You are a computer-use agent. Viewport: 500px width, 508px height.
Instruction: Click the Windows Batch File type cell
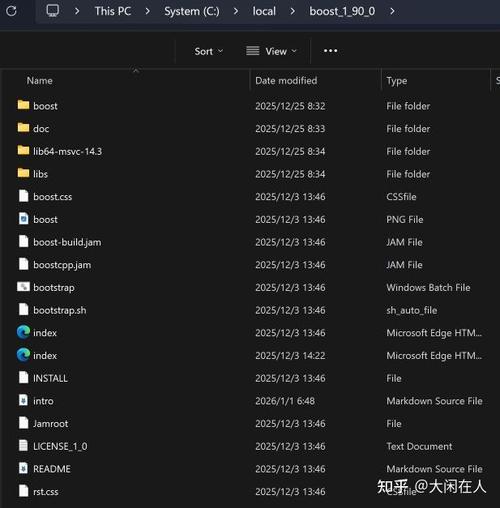coord(428,287)
